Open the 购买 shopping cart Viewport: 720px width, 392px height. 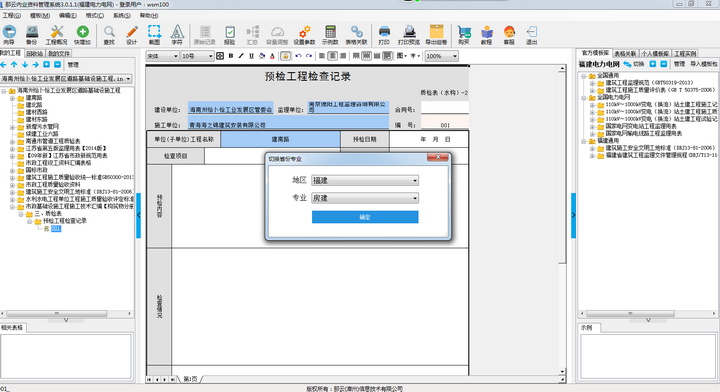tap(464, 35)
